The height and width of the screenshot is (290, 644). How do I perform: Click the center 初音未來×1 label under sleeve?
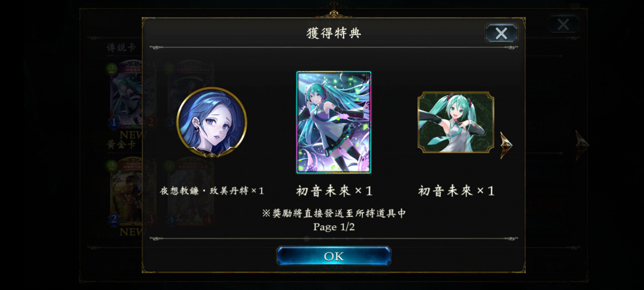click(x=334, y=191)
